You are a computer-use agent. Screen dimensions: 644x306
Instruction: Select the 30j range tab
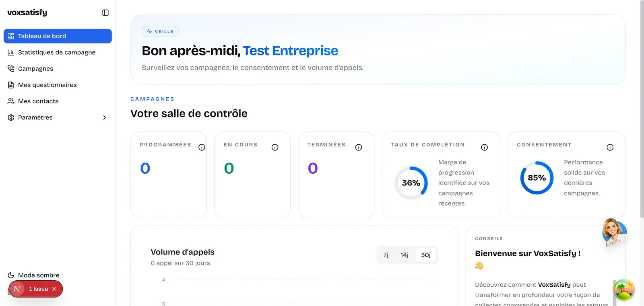coord(426,255)
